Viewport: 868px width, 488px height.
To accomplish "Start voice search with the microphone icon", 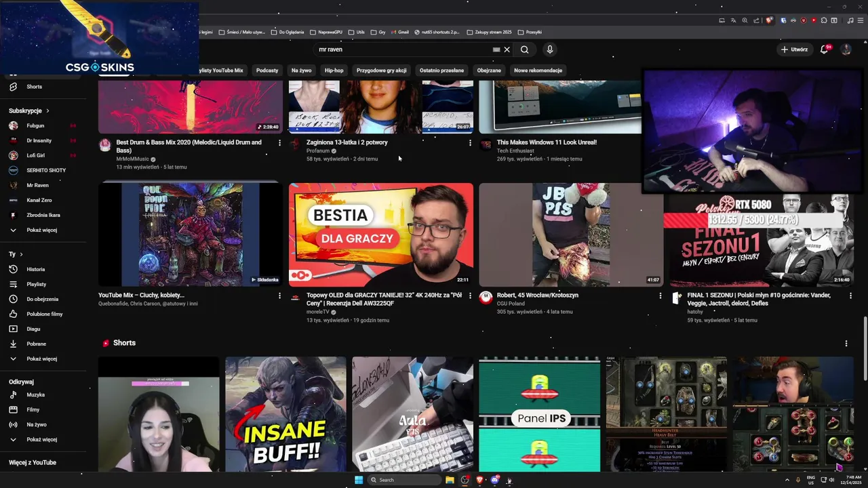I will 550,49.
